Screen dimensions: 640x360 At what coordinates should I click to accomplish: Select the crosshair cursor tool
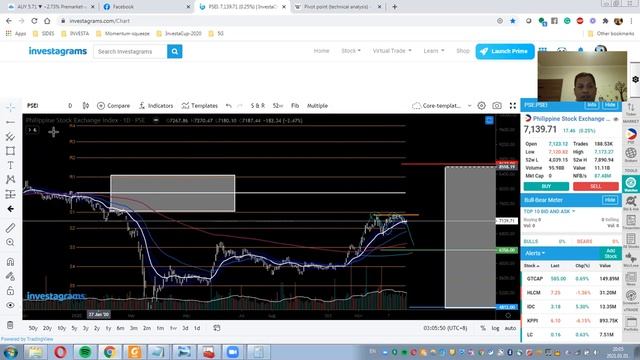[x=10, y=107]
